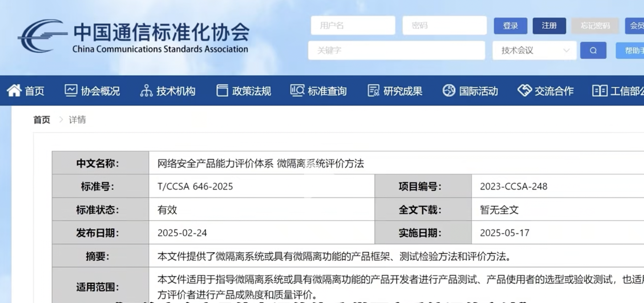Focus the 用户名 username field
The height and width of the screenshot is (303, 644).
(x=353, y=26)
